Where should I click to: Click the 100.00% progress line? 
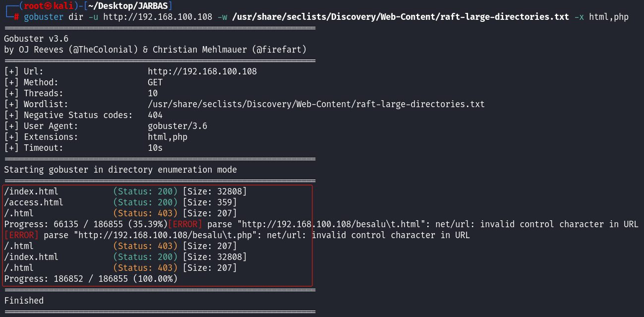(91, 279)
